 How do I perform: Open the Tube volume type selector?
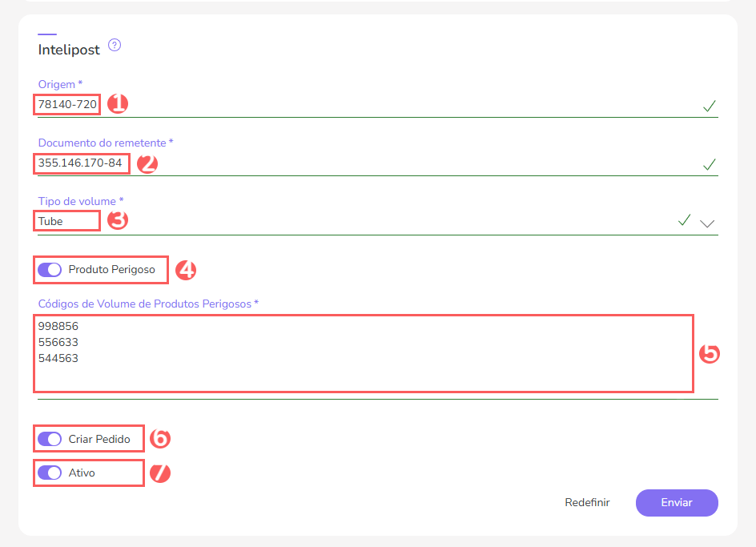pos(320,221)
